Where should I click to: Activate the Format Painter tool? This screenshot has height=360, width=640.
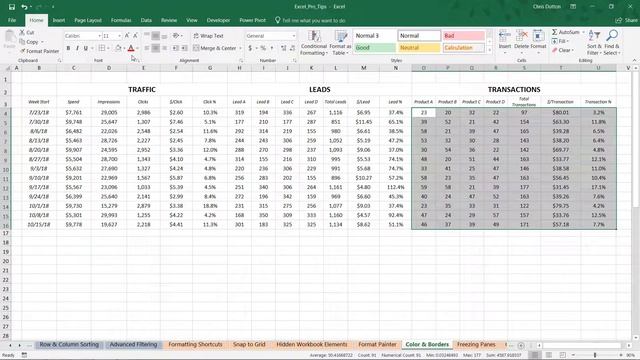click(x=39, y=51)
